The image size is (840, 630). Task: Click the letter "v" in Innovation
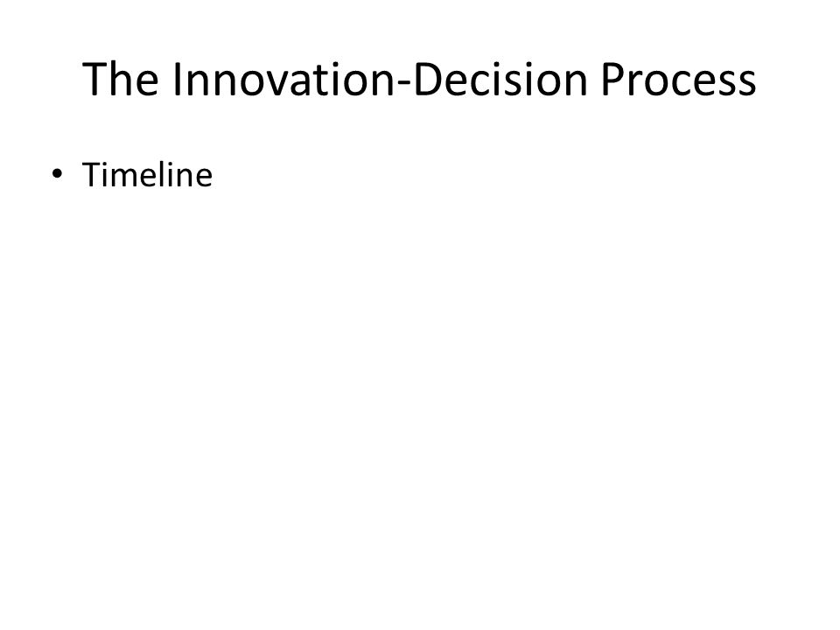[x=277, y=82]
